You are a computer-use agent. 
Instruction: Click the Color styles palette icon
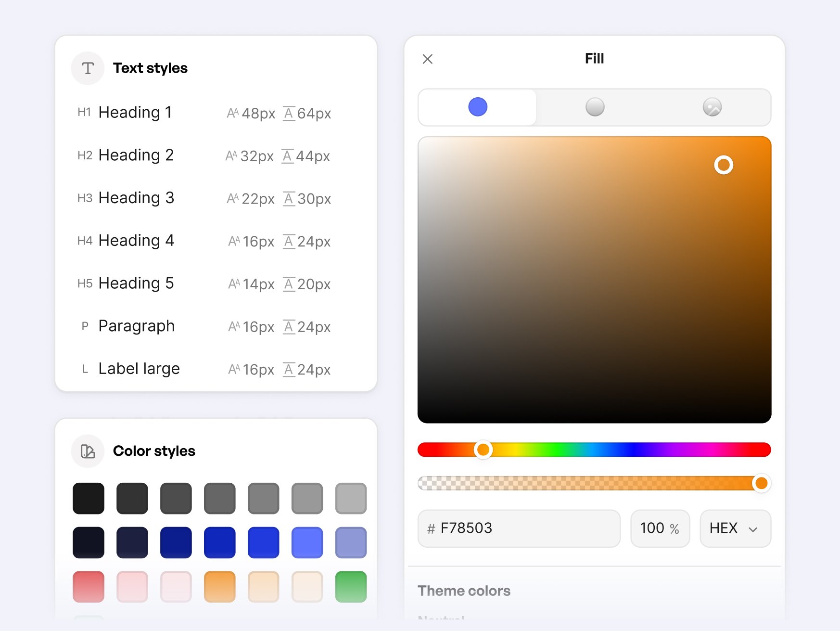coord(88,451)
